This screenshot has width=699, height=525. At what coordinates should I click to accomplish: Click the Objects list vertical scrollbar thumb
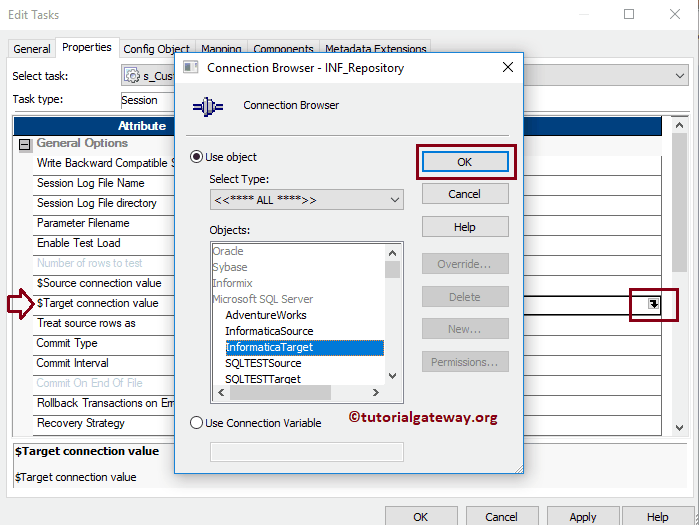392,270
